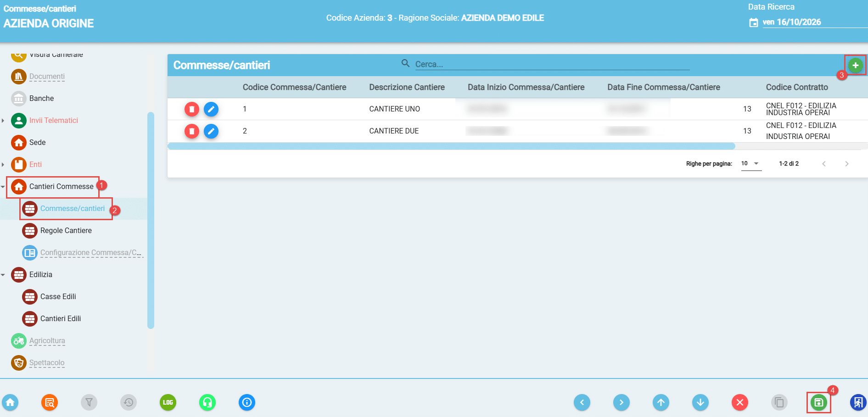The image size is (868, 417).
Task: Open the Banche sidebar item
Action: pyautogui.click(x=41, y=99)
